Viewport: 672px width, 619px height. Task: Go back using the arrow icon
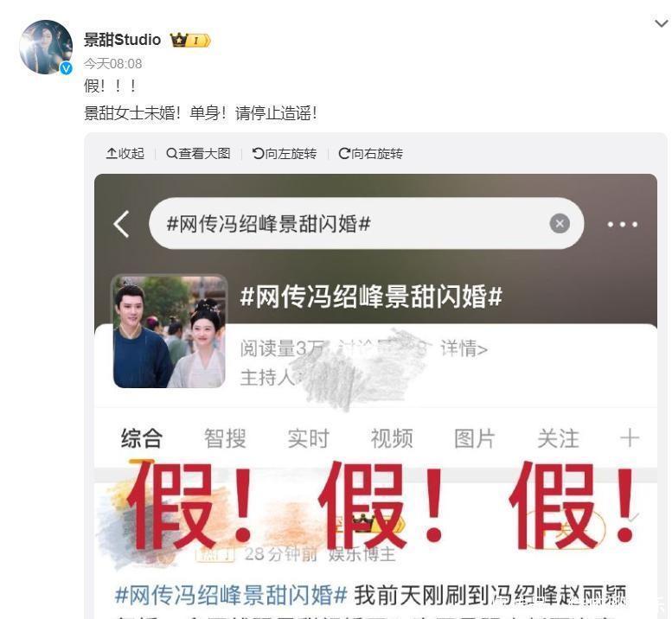click(122, 224)
